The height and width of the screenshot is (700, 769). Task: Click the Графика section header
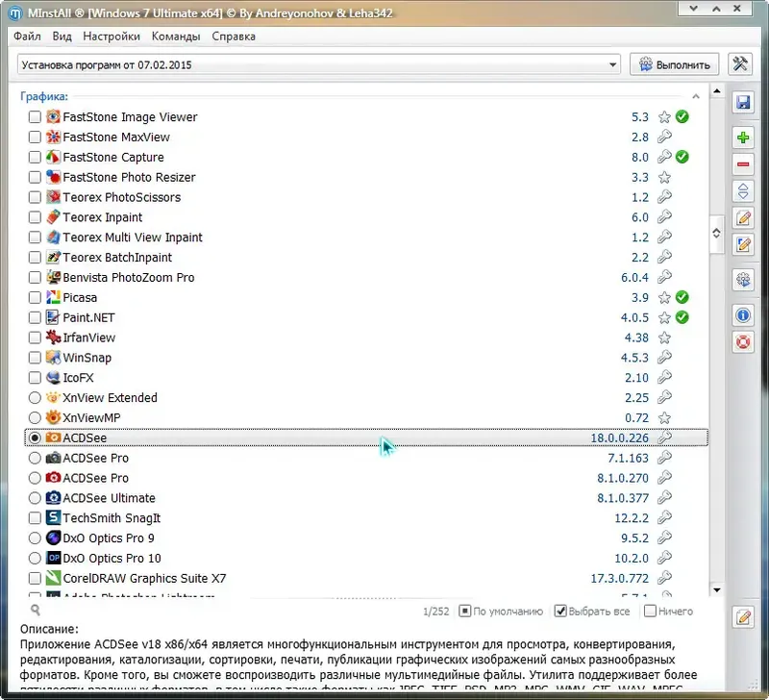(44, 96)
